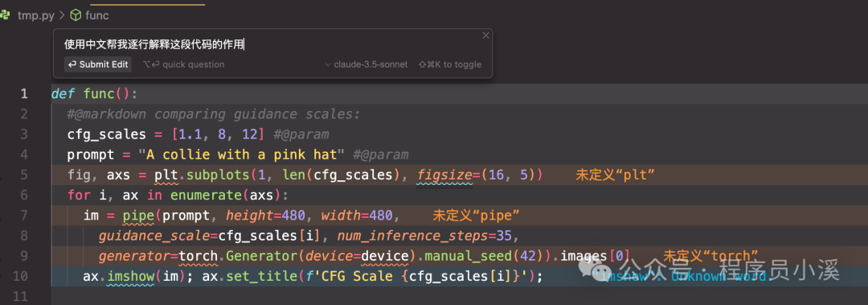Click the underlined 'pipe' call on line 7
This screenshot has height=305, width=868.
[x=138, y=216]
